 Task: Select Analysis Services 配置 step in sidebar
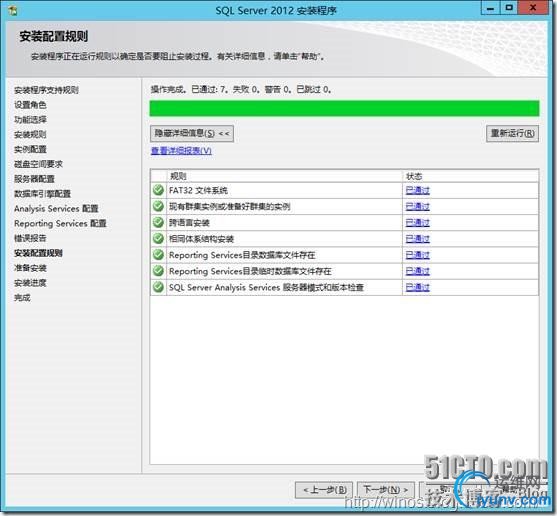(x=56, y=209)
